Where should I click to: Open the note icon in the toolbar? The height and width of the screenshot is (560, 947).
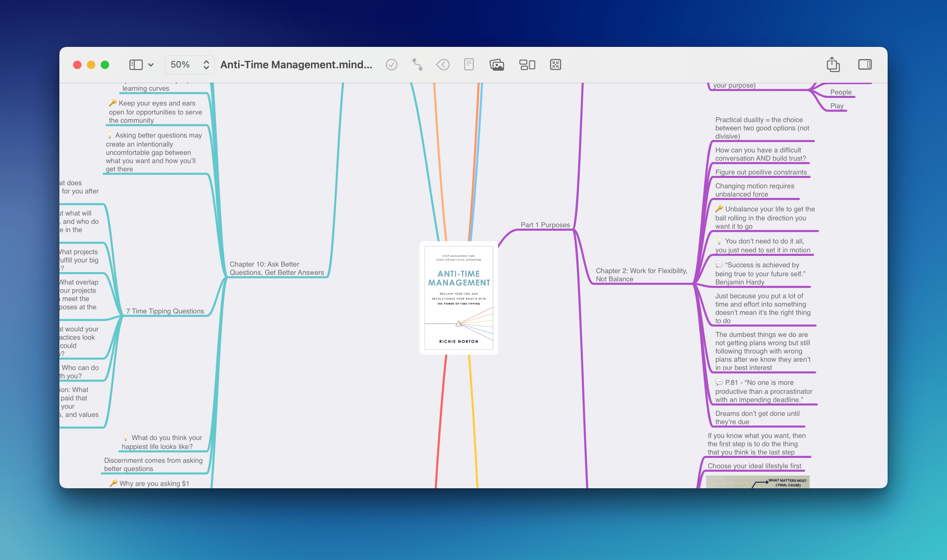pyautogui.click(x=469, y=65)
